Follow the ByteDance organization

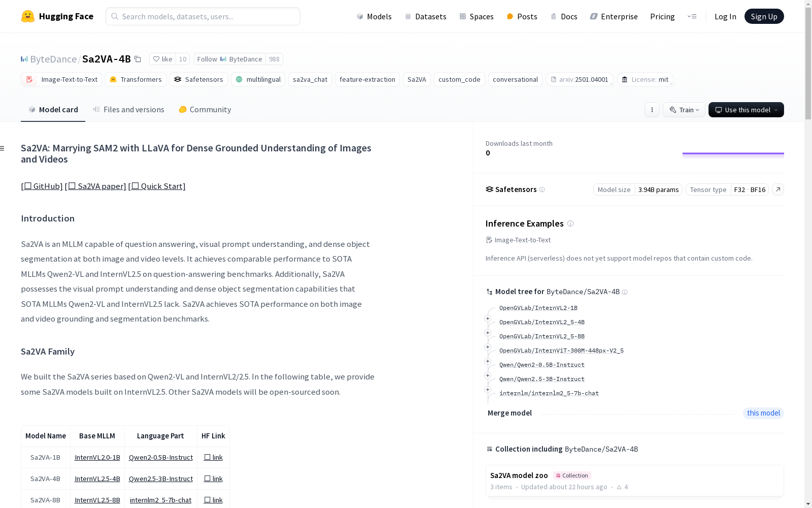tap(230, 59)
